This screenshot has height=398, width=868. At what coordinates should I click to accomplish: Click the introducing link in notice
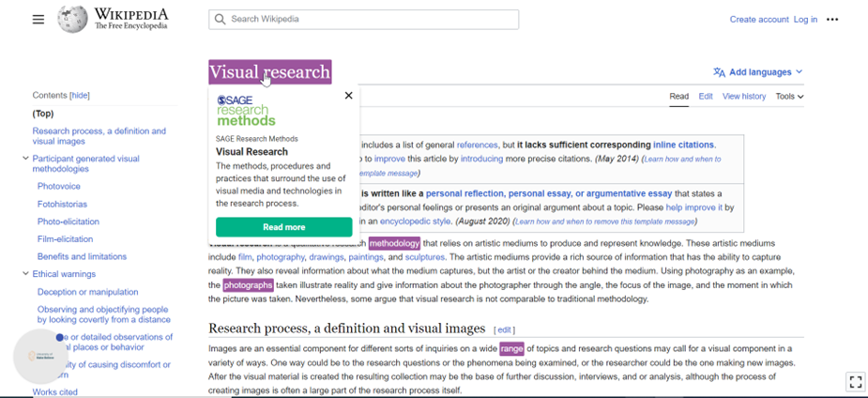tap(481, 159)
